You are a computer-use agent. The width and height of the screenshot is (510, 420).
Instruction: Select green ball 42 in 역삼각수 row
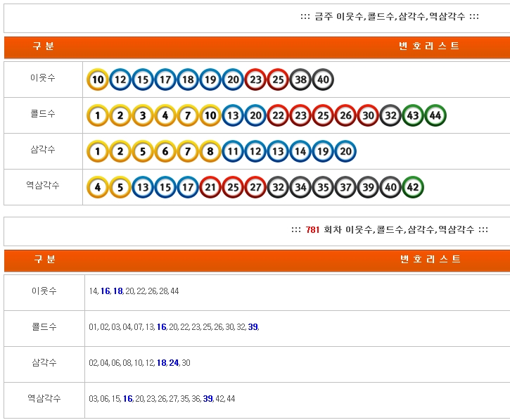point(413,187)
